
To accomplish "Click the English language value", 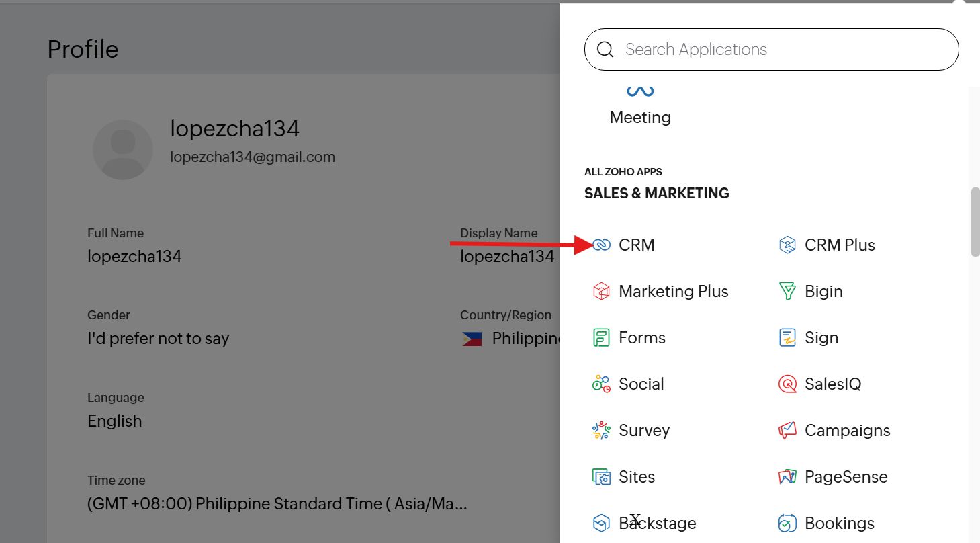I will [x=115, y=421].
